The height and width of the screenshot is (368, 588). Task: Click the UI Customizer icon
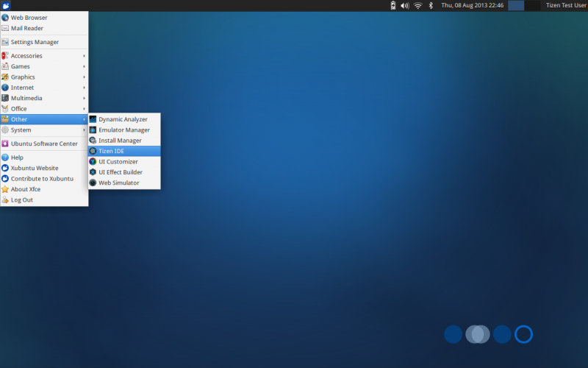pos(93,161)
